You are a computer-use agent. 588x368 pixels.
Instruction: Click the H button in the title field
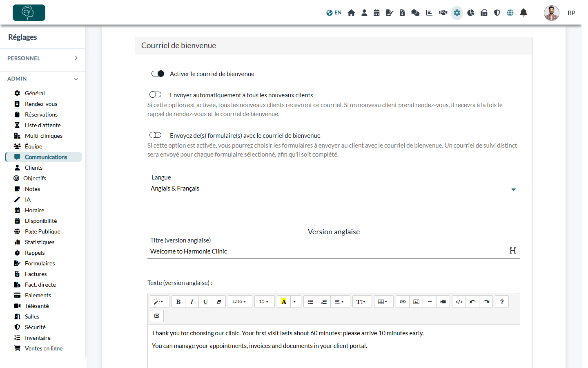click(x=513, y=251)
